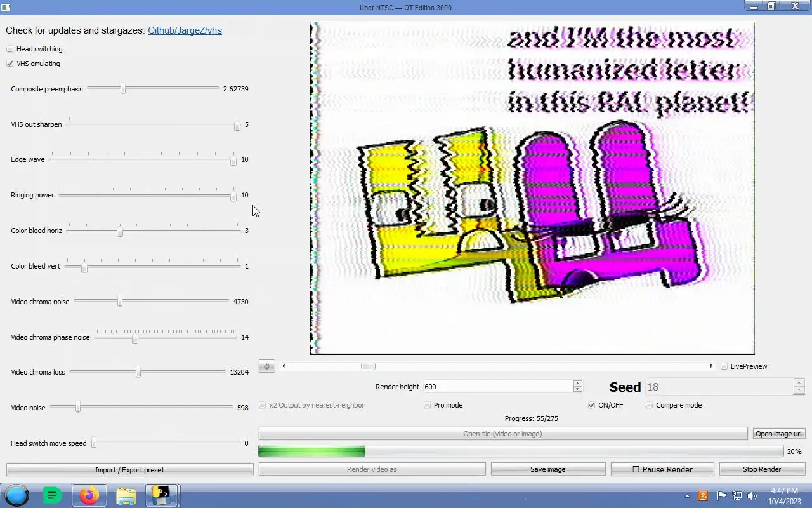Click the Seed down arrow
Viewport: 812px width, 508px height.
pyautogui.click(x=799, y=391)
